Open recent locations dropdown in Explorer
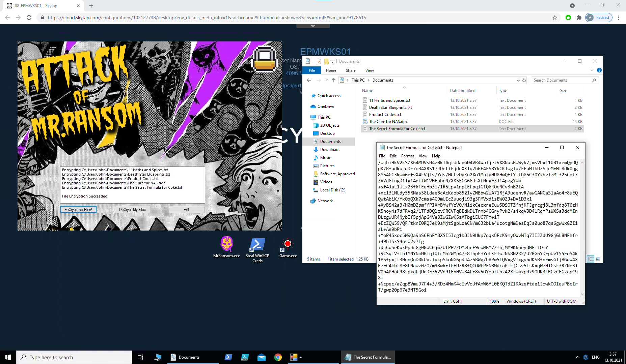Image resolution: width=626 pixels, height=364 pixels. click(x=327, y=80)
